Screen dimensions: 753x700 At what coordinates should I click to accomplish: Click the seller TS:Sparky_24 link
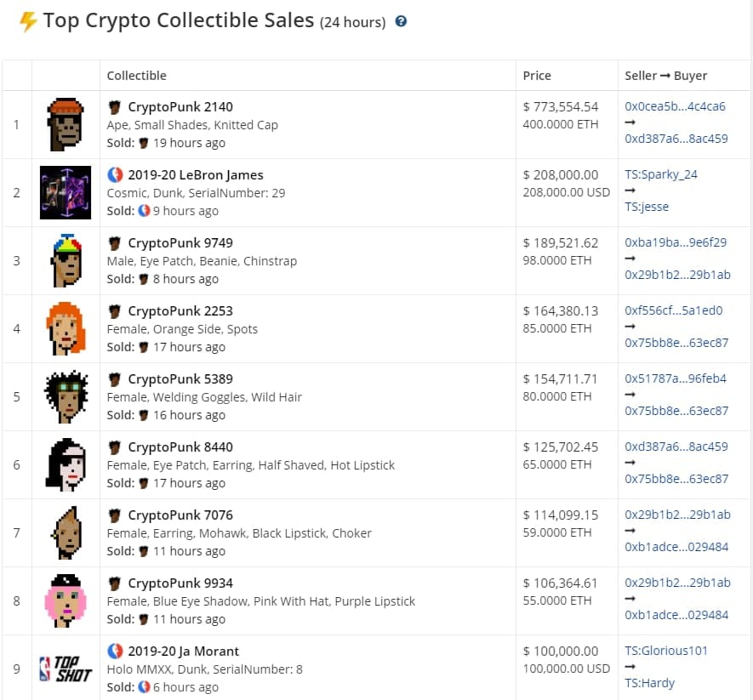coord(661,174)
